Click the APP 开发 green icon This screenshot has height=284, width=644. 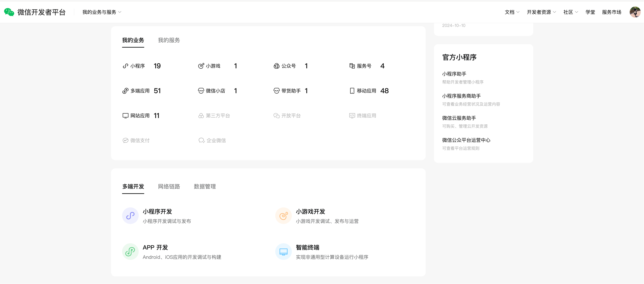[x=130, y=252]
